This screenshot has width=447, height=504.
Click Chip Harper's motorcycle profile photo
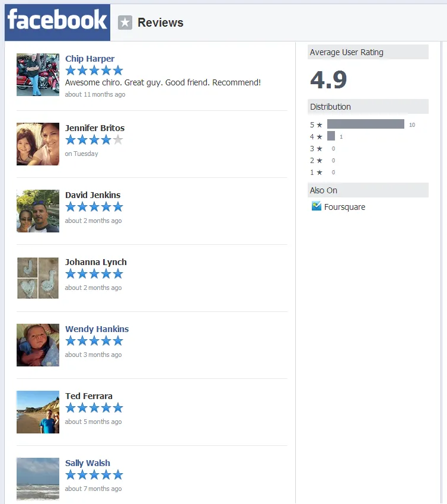tap(38, 75)
